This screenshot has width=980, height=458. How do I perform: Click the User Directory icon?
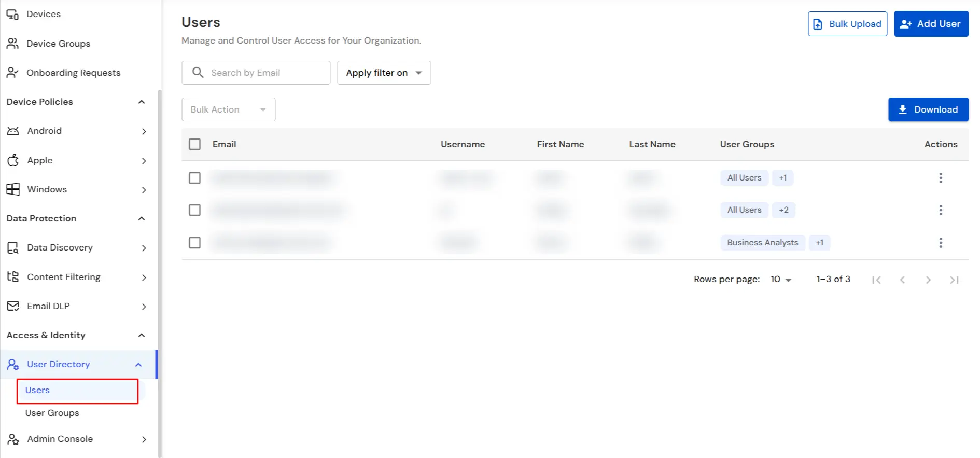click(x=13, y=365)
